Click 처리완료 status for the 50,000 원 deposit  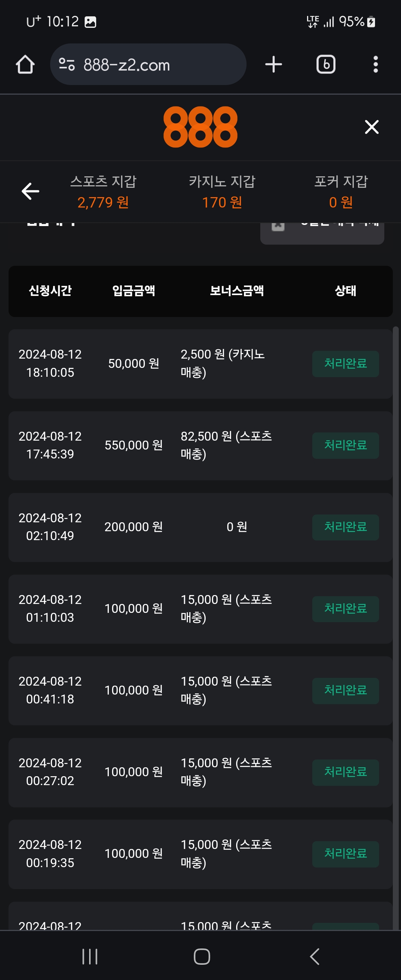(x=345, y=364)
